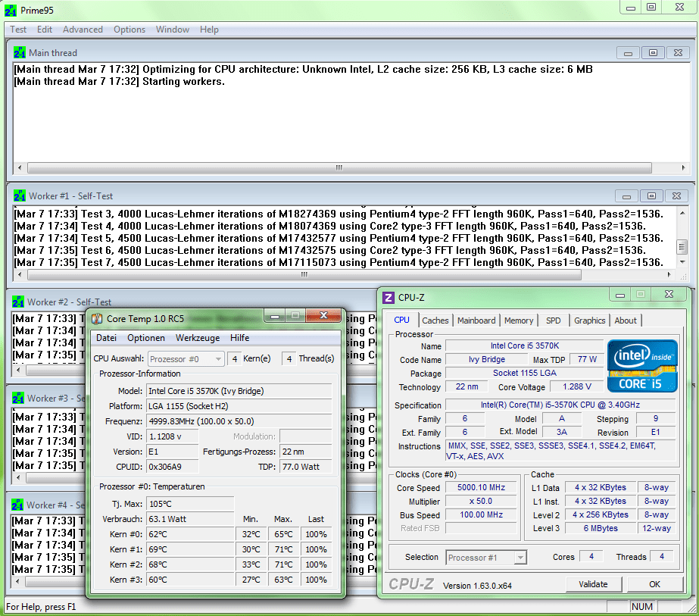Switch to the SPD tab in CPU-Z

pyautogui.click(x=554, y=321)
